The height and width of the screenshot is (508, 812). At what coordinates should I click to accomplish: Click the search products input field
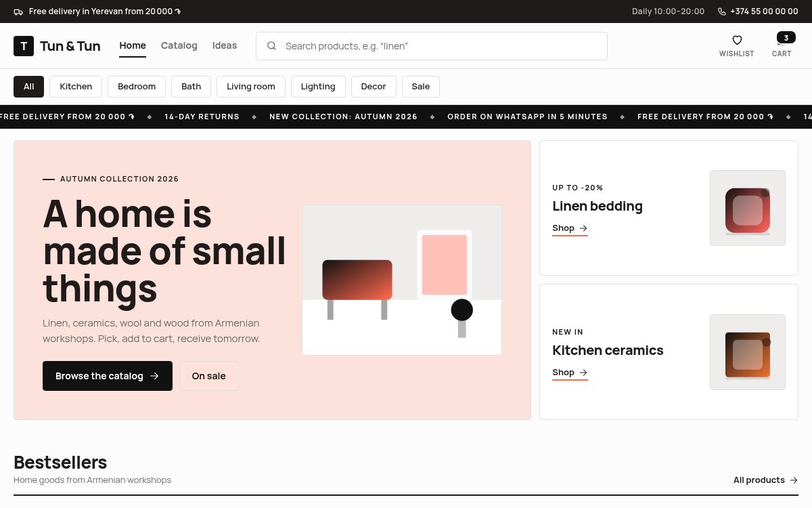(x=432, y=46)
